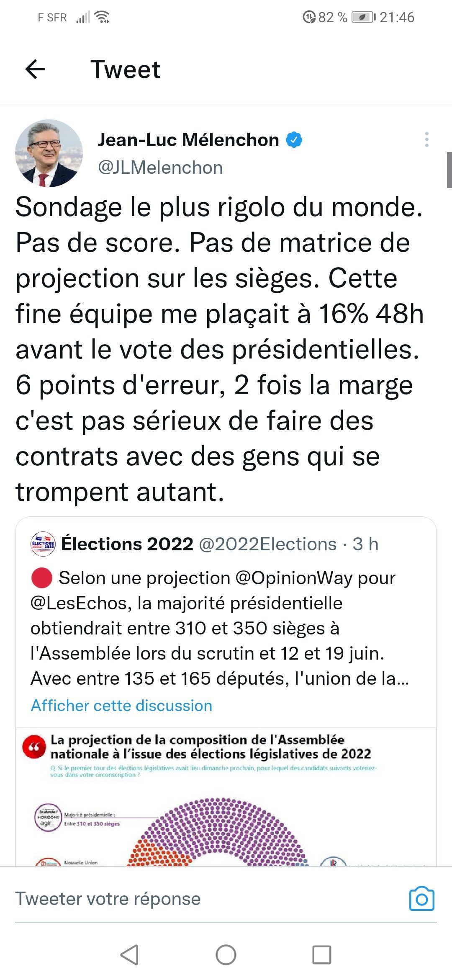Tap the "Tweet" header title
The image size is (452, 980).
tap(126, 69)
